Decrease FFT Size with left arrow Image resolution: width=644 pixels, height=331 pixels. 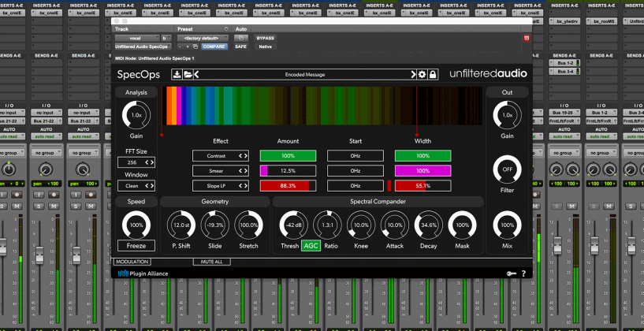coord(147,162)
